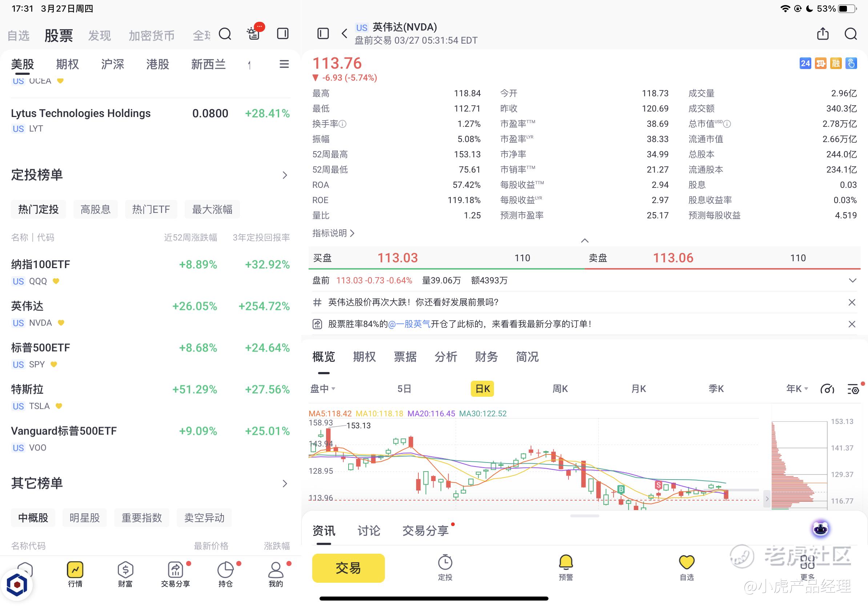Open Lytus Technologies Holdings row
The width and height of the screenshot is (868, 606).
pos(150,120)
